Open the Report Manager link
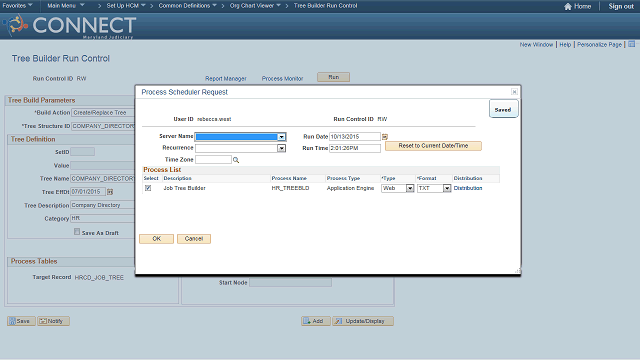Viewport: 640px width, 360px height. pos(226,78)
